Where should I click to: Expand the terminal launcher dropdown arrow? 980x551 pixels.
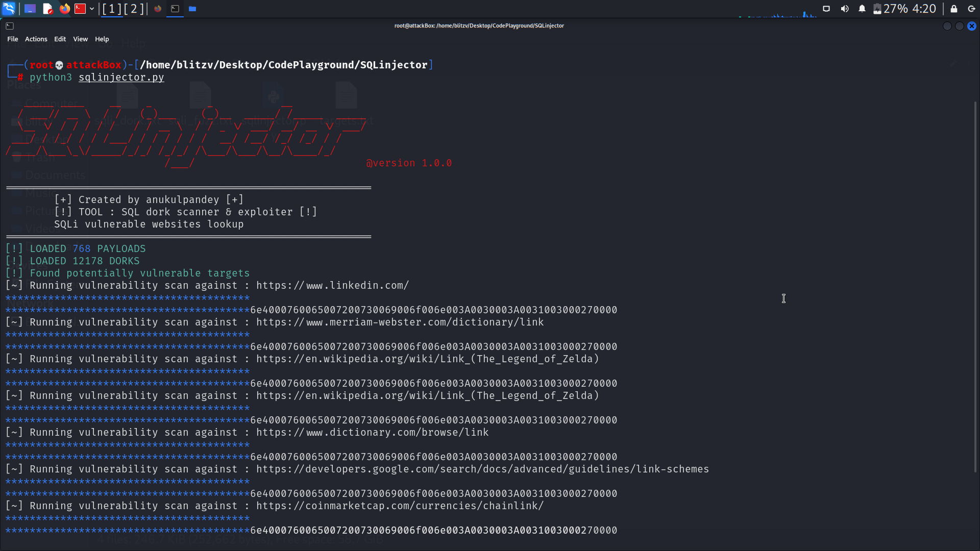tap(92, 9)
